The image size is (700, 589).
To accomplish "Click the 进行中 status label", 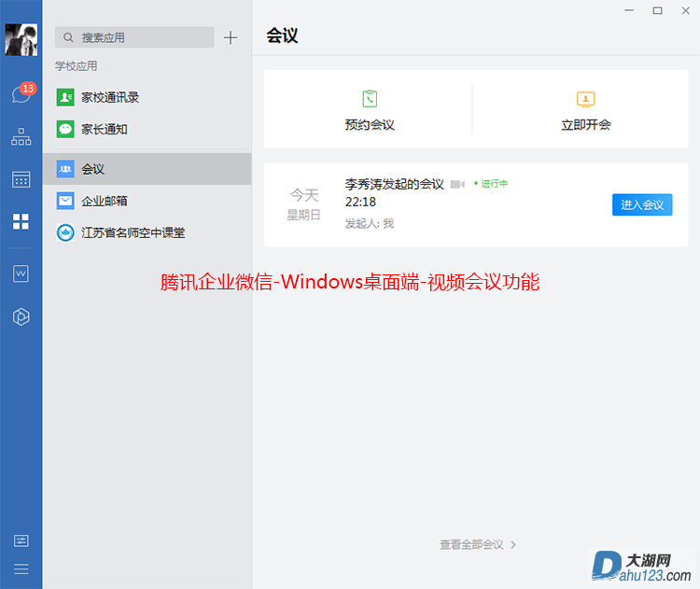I will (491, 184).
